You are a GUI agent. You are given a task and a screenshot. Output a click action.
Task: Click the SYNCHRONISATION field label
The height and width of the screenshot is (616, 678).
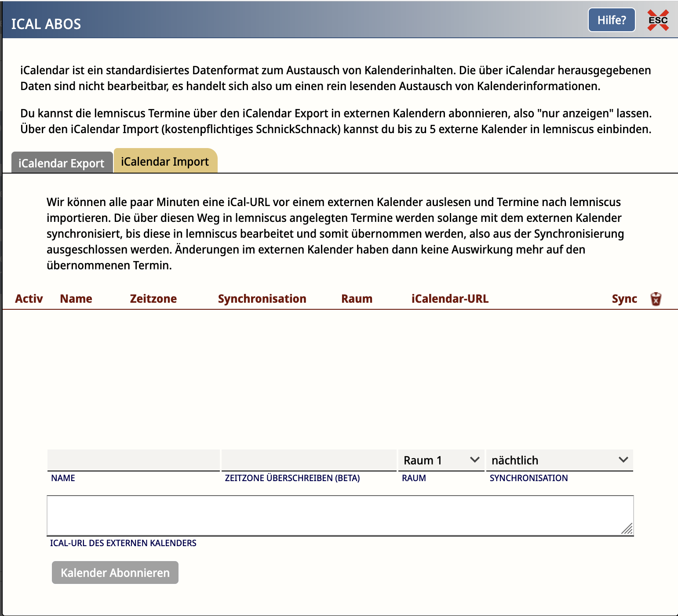529,478
